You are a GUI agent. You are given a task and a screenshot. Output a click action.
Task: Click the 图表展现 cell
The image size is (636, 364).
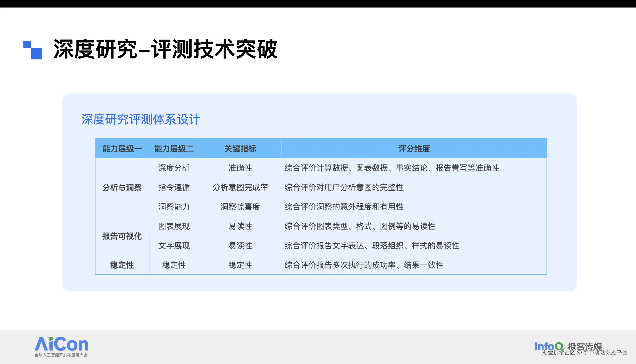174,226
